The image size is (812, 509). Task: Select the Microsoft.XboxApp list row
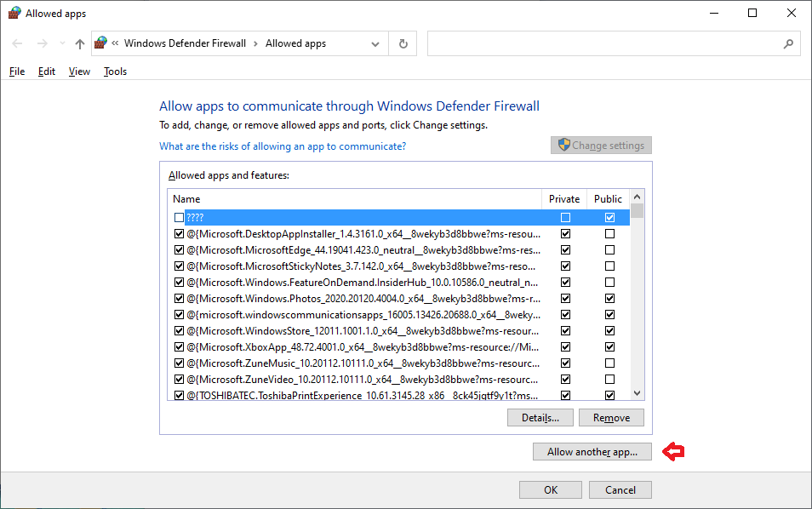[398, 347]
